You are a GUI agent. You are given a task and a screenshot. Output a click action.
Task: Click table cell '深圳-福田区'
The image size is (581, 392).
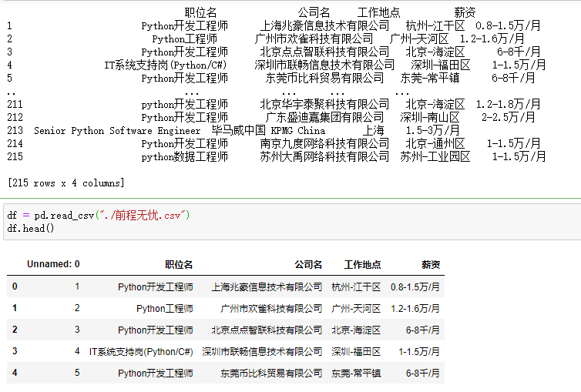point(356,352)
